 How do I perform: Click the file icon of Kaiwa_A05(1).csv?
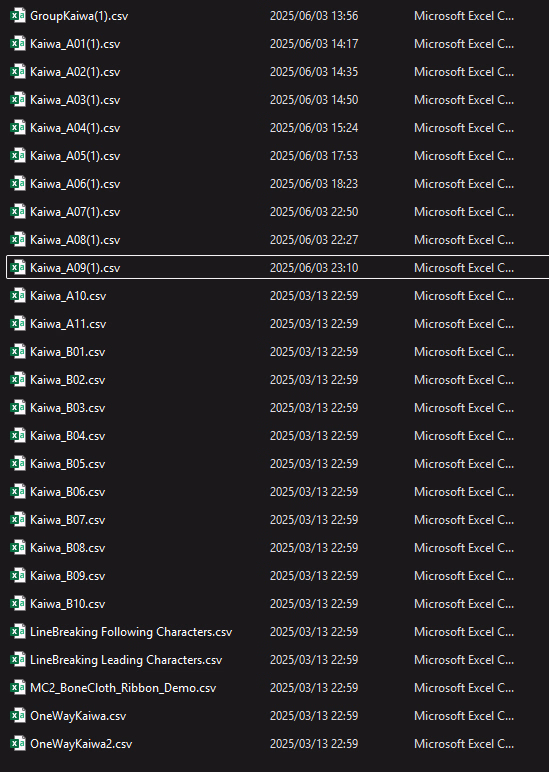(x=18, y=156)
